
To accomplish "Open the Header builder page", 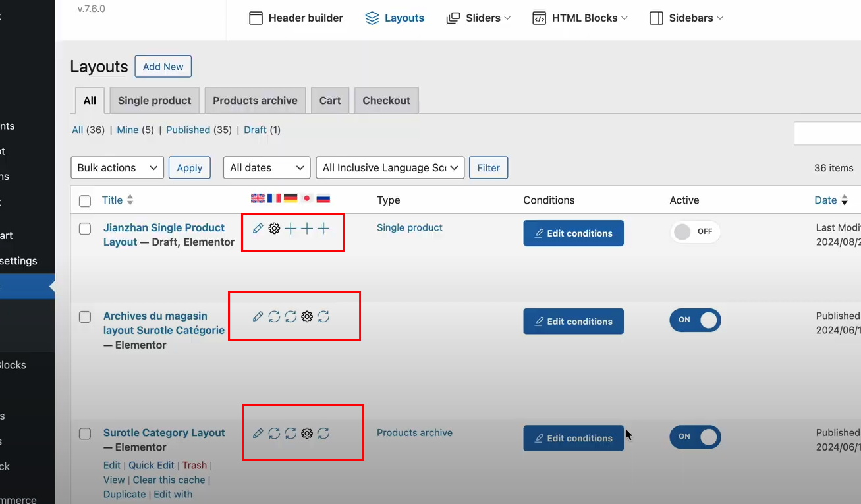I will pyautogui.click(x=296, y=18).
